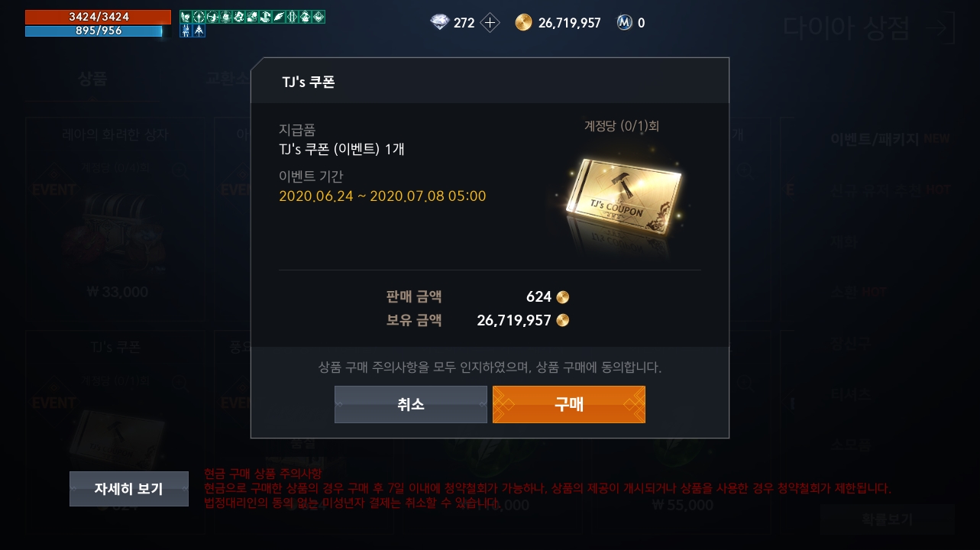This screenshot has height=550, width=980.
Task: Open 자세히 보기 details button
Action: point(128,489)
